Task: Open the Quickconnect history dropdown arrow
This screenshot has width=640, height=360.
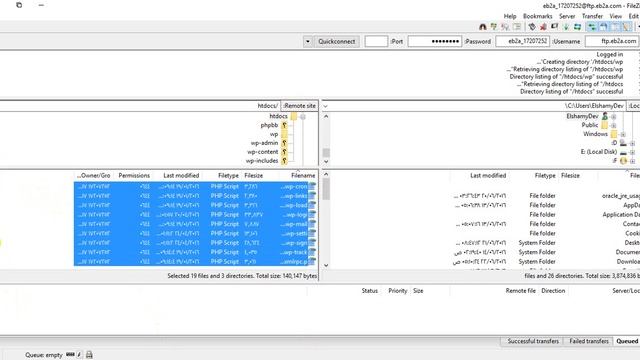Action: pyautogui.click(x=308, y=41)
